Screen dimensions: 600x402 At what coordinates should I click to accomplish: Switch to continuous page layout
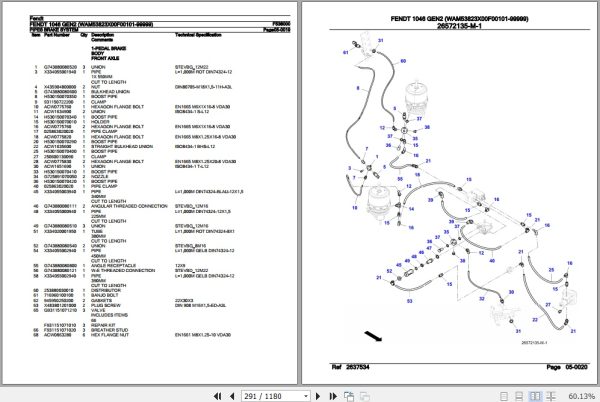(x=519, y=396)
